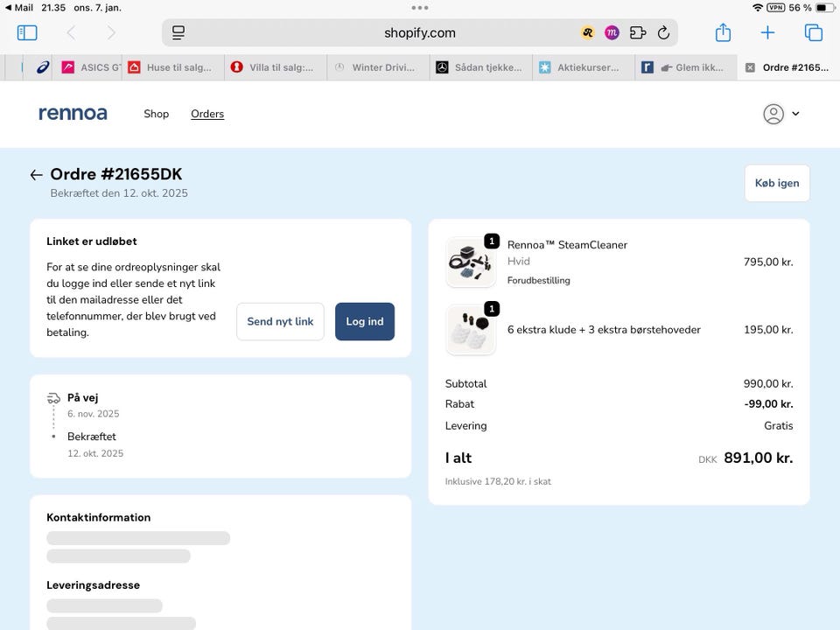Open the Rennoa SteamCleaner product thumbnail
Screen dimensions: 840x630
471,262
